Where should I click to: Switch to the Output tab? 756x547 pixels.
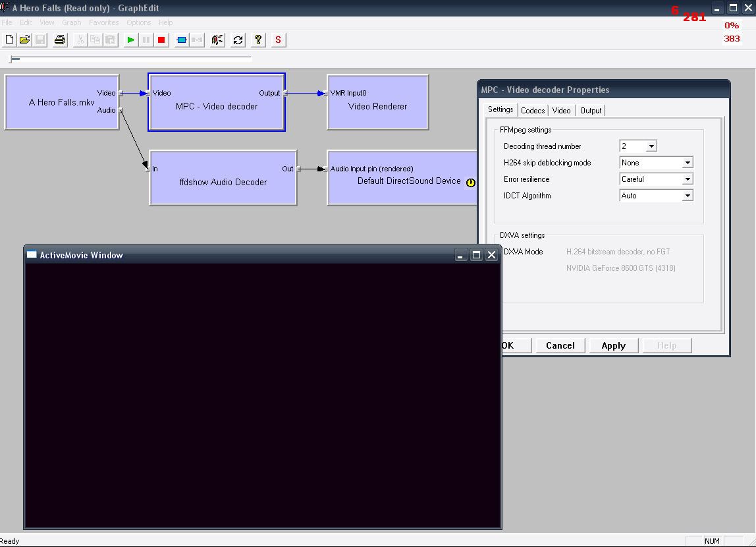(x=590, y=111)
